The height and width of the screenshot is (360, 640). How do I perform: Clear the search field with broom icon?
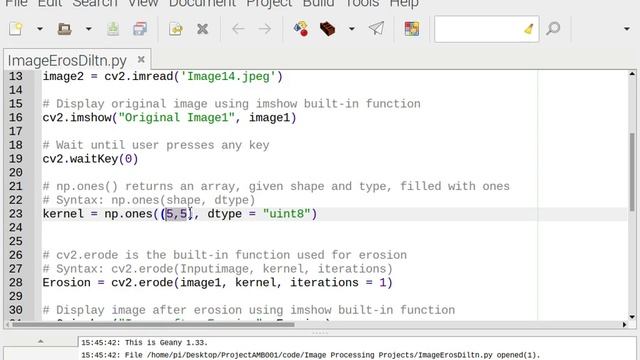coord(529,29)
